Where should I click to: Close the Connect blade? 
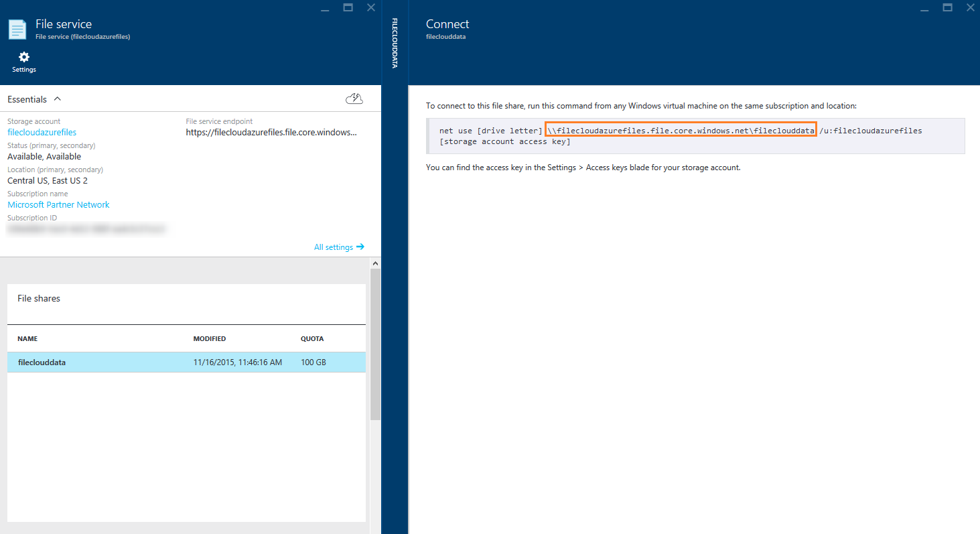pyautogui.click(x=970, y=7)
